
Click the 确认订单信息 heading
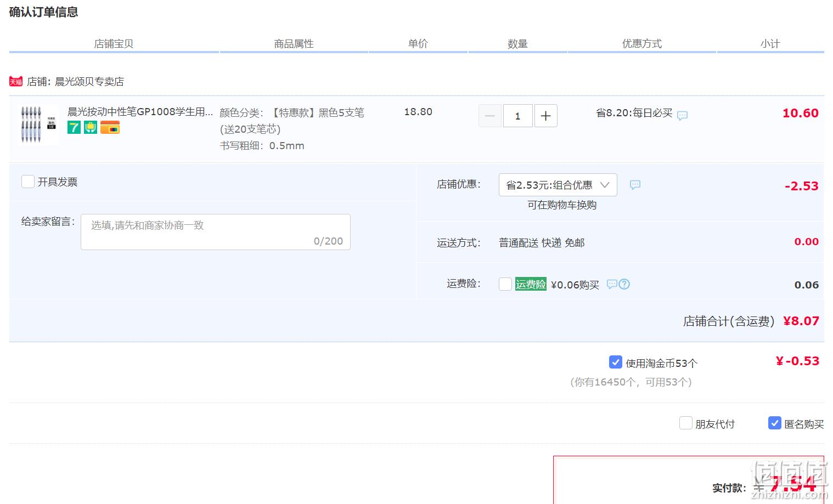pyautogui.click(x=44, y=12)
